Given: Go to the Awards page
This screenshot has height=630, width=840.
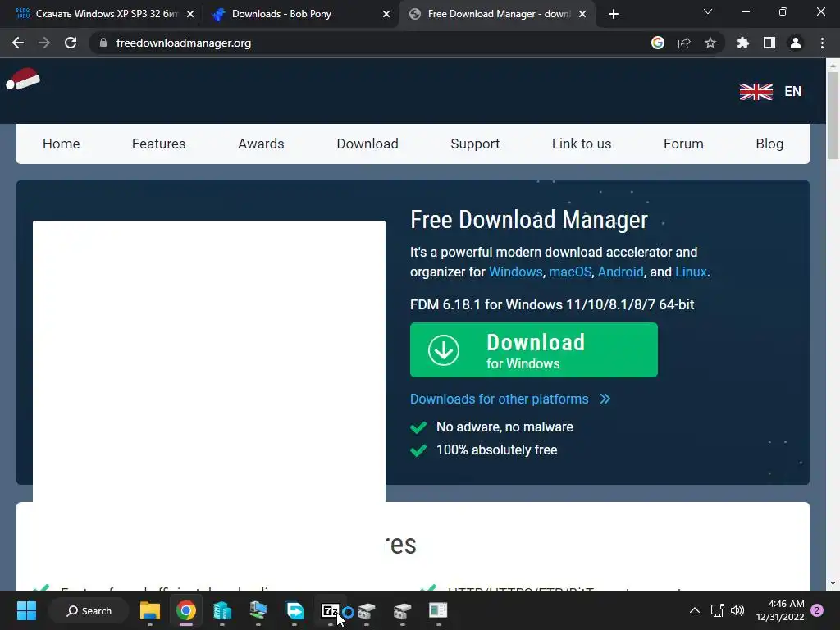Looking at the screenshot, I should tap(261, 144).
